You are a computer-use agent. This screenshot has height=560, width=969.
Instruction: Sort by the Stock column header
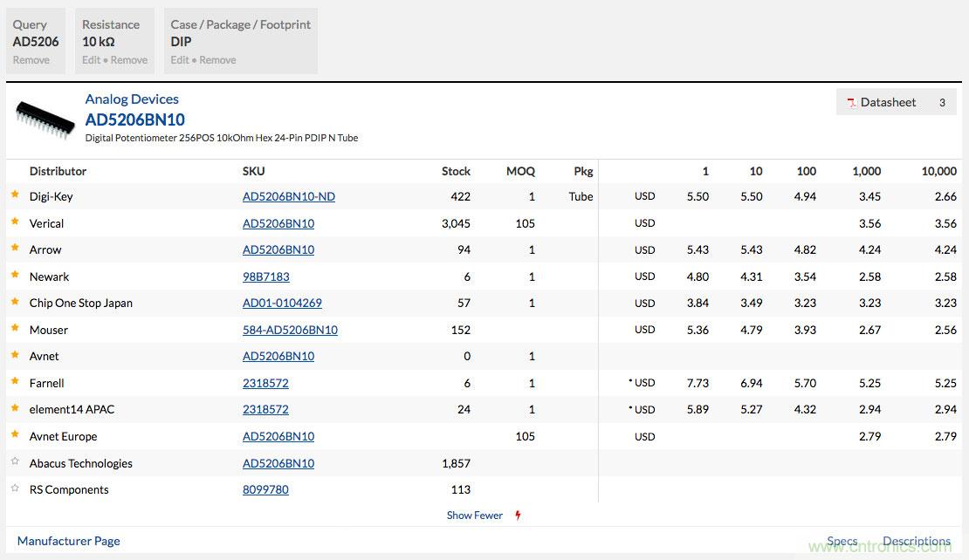pyautogui.click(x=456, y=171)
